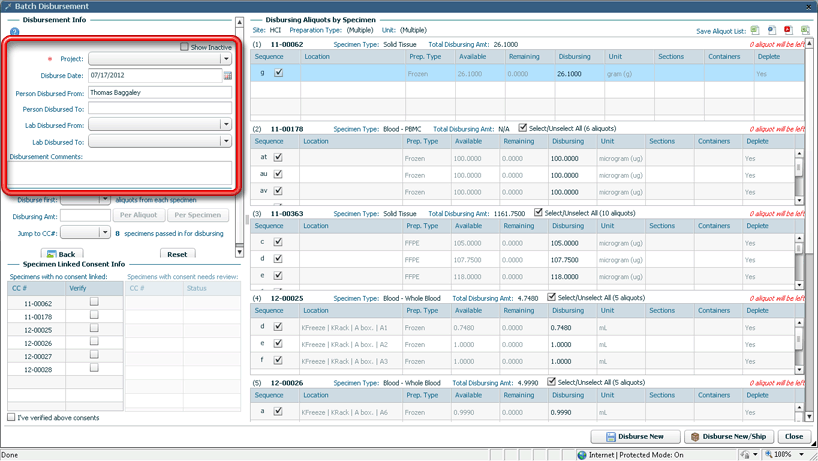Click the Disbursing Amt input field
818x461 pixels.
(x=85, y=215)
